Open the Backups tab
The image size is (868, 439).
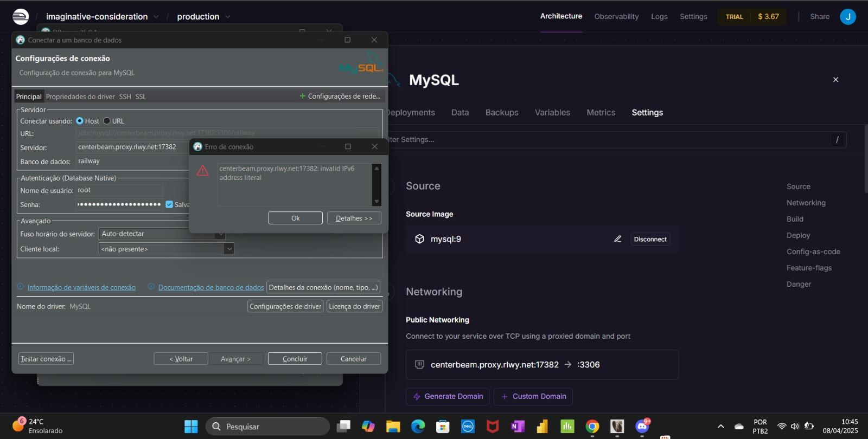click(x=502, y=113)
